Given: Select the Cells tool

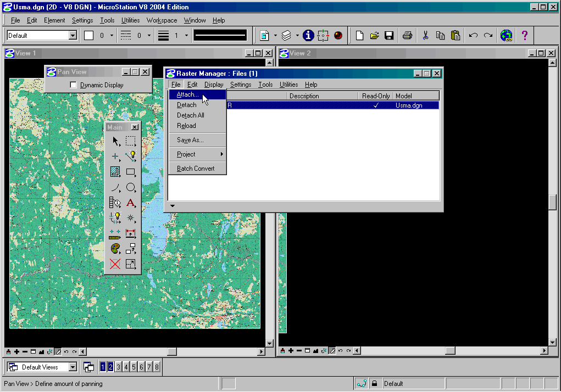Looking at the screenshot, I should (x=131, y=218).
